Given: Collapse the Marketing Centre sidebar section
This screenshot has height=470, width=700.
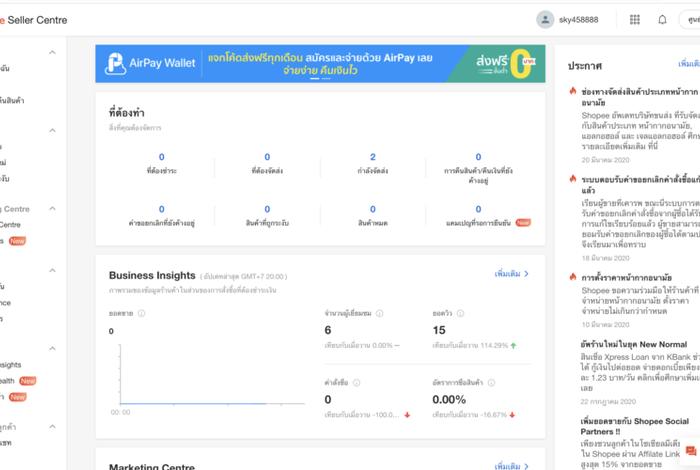Looking at the screenshot, I should [x=53, y=208].
